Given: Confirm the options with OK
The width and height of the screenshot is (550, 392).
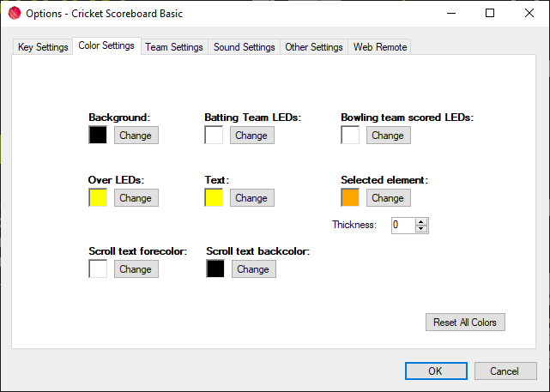Looking at the screenshot, I should tap(435, 371).
